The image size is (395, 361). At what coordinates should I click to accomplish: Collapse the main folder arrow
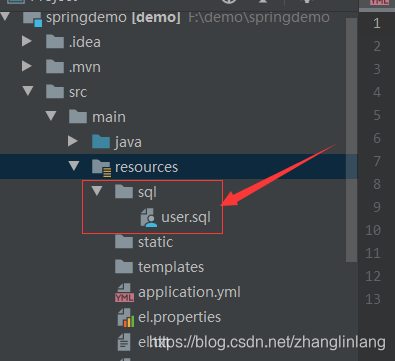click(51, 116)
